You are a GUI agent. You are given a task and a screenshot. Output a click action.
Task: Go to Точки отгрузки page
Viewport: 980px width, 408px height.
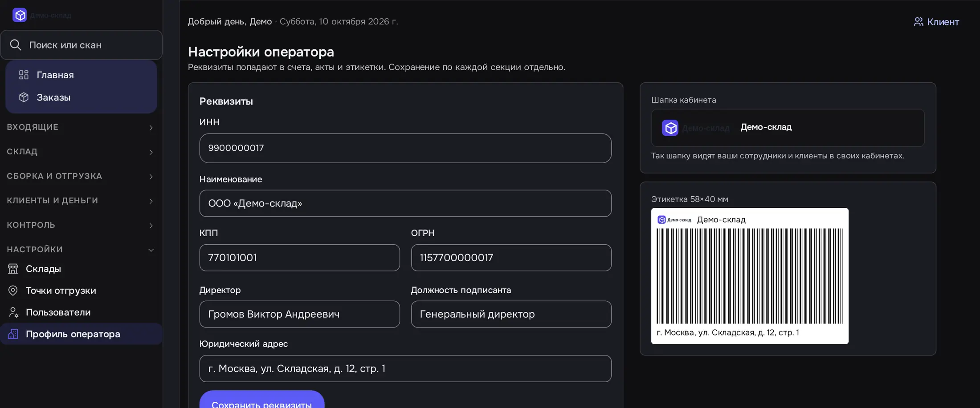pos(81,291)
